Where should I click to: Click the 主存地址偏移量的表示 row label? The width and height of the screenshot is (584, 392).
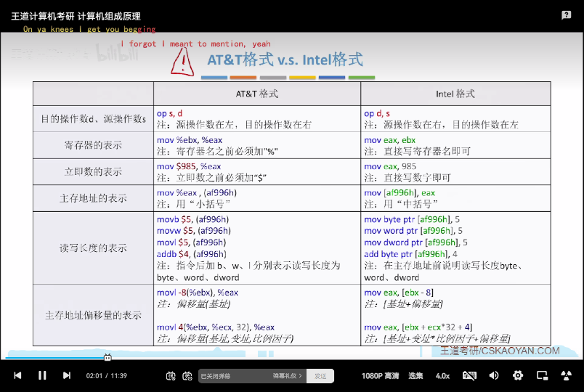(93, 315)
